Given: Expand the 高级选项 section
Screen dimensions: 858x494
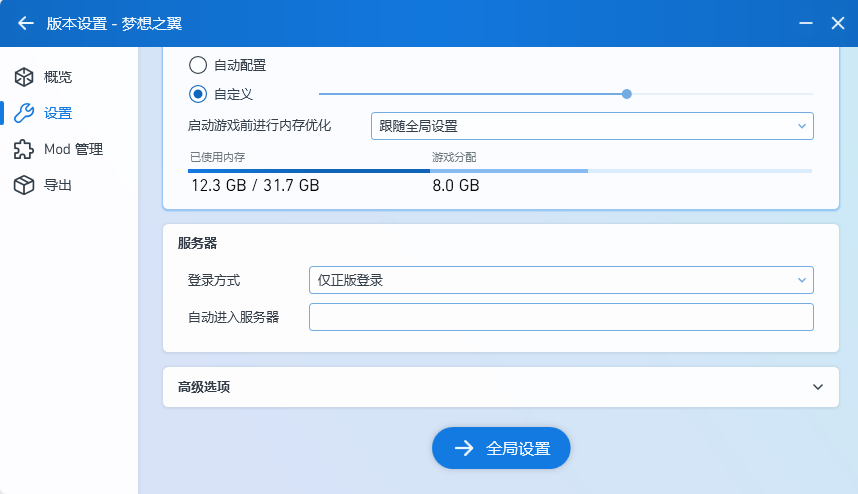Looking at the screenshot, I should 817,387.
